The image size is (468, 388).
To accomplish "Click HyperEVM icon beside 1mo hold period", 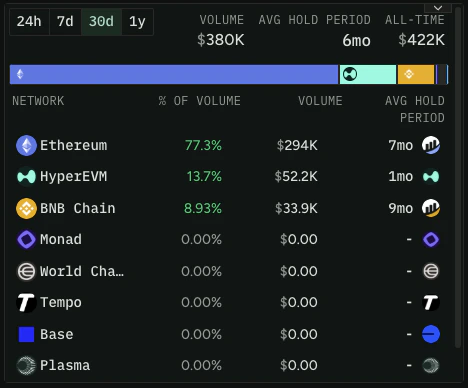I will click(431, 177).
